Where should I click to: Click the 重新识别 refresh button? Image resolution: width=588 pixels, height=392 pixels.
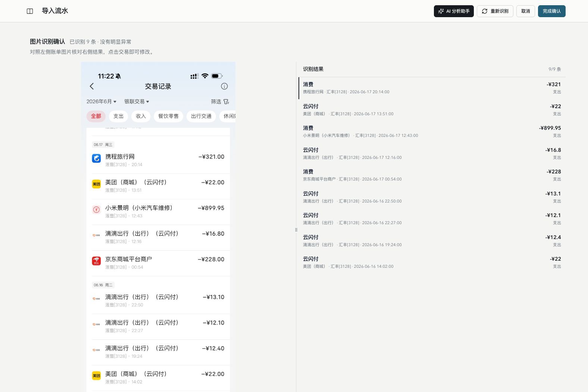(495, 11)
